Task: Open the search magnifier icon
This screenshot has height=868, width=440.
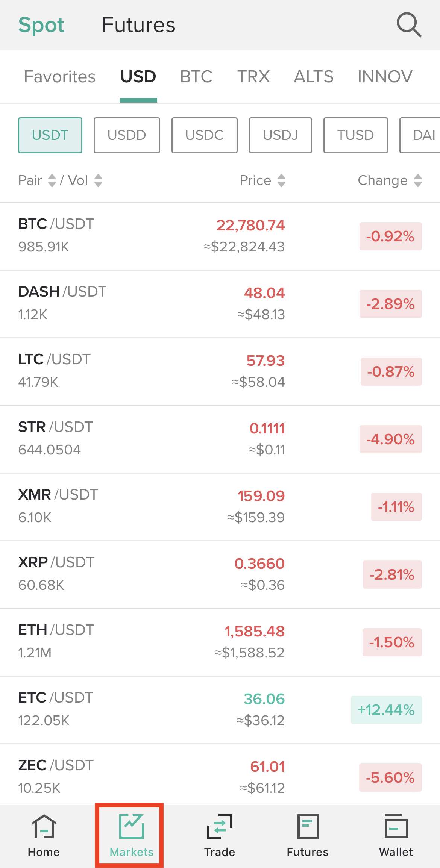Action: [x=409, y=25]
